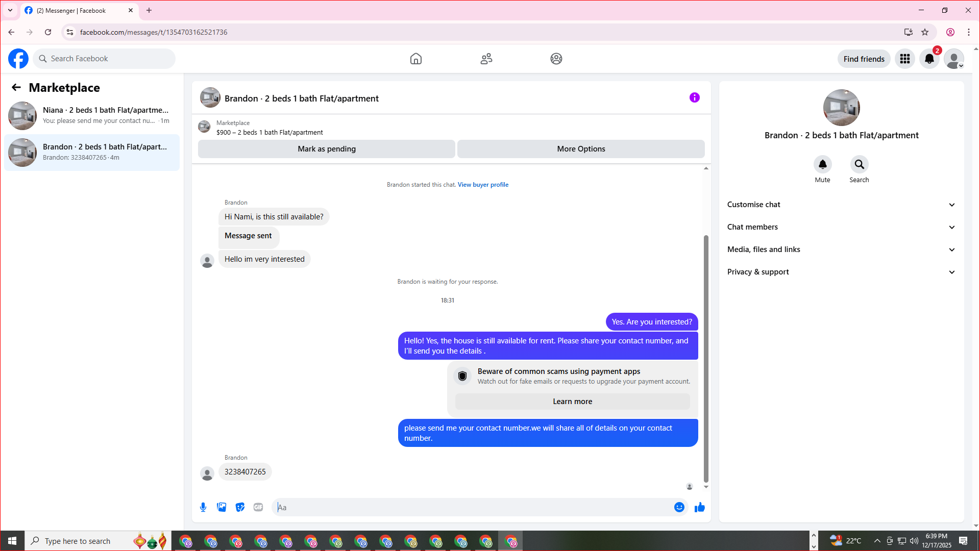This screenshot has height=551, width=980.
Task: Mark listing as pending
Action: 326,149
